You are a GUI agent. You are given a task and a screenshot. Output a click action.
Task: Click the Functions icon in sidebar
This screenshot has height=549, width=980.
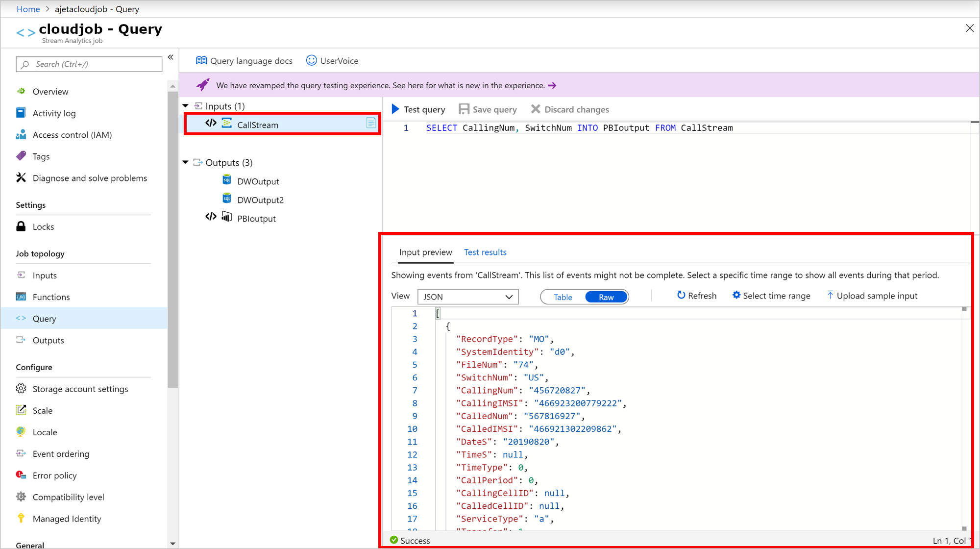tap(22, 297)
